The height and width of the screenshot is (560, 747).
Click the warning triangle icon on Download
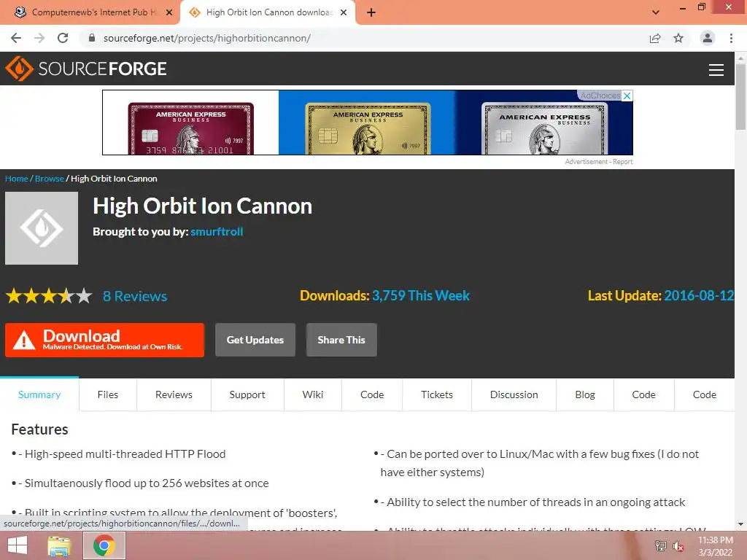[x=24, y=341]
